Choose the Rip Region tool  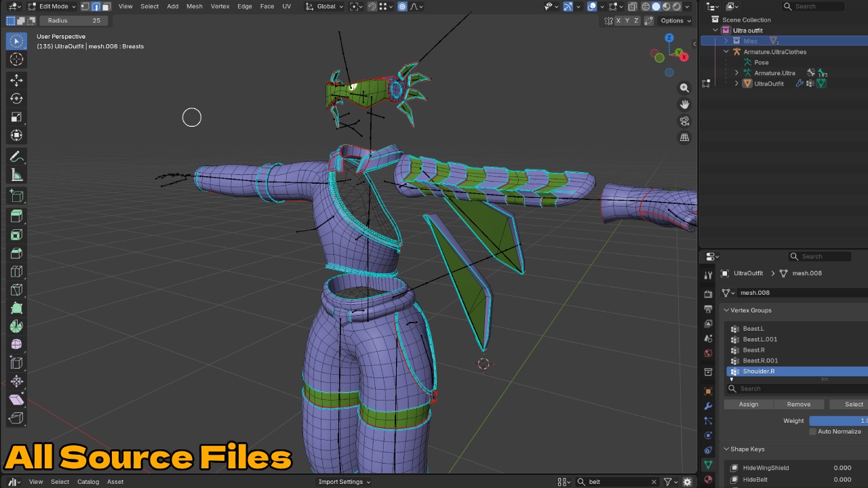(16, 418)
